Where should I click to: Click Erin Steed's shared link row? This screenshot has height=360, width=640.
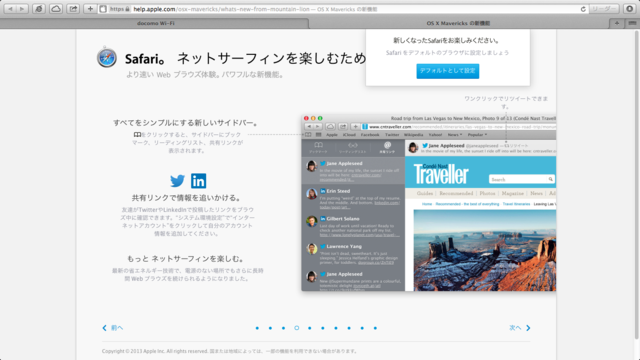click(x=353, y=198)
